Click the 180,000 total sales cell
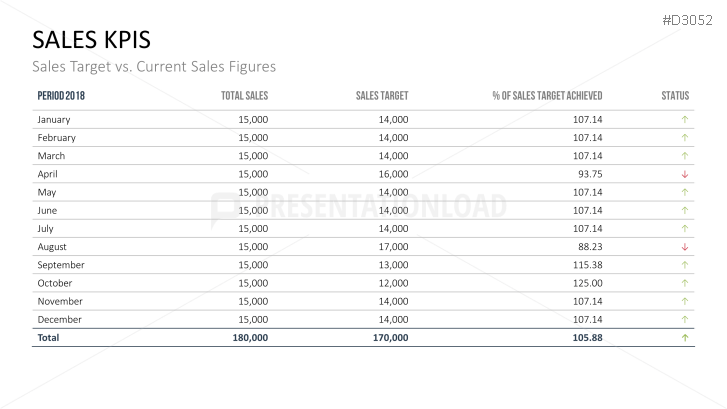This screenshot has height=409, width=727. 249,338
